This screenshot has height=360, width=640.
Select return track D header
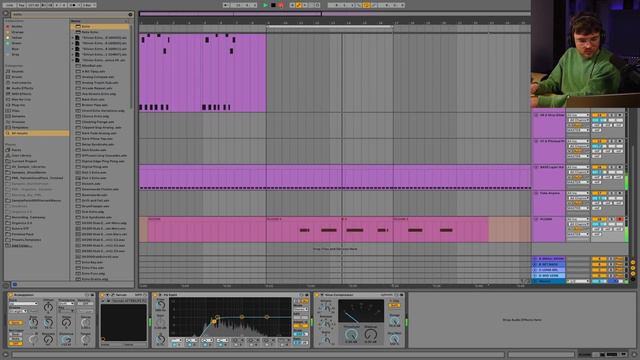pos(549,276)
